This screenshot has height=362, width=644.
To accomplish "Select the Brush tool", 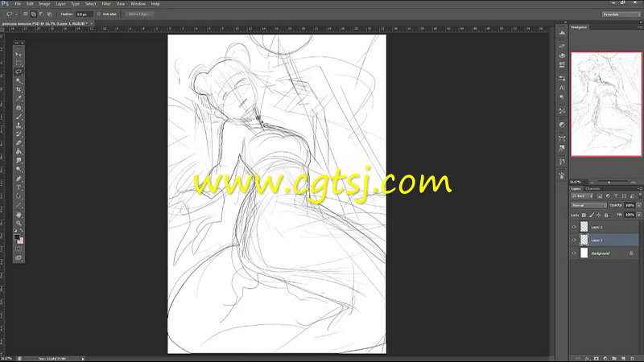I will pos(19,117).
